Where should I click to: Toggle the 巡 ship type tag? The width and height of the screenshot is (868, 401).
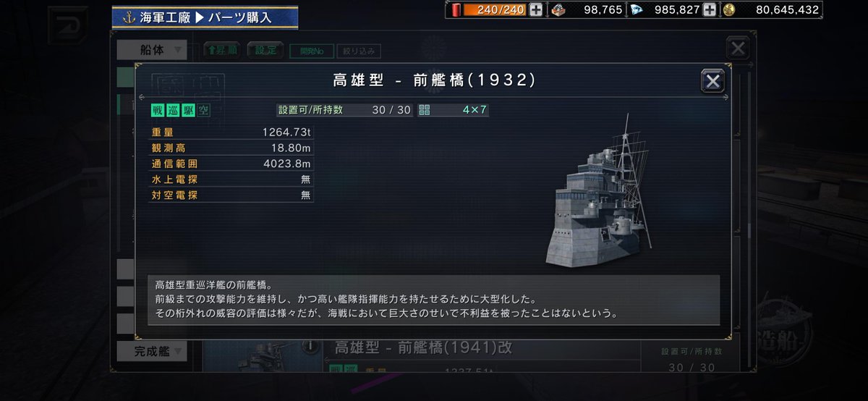pos(172,110)
